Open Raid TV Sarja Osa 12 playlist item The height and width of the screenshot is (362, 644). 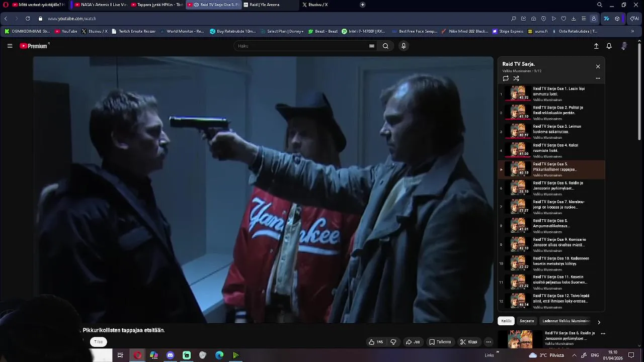(x=551, y=301)
